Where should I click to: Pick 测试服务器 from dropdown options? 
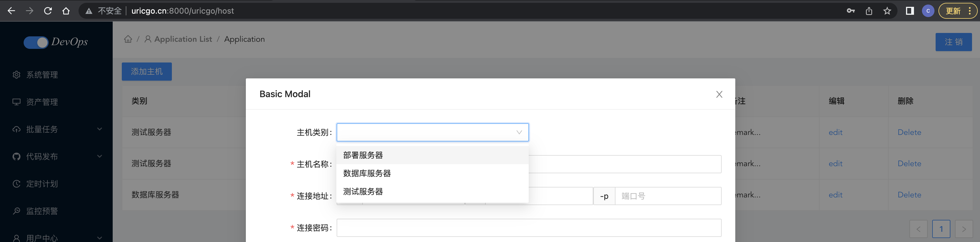(363, 192)
